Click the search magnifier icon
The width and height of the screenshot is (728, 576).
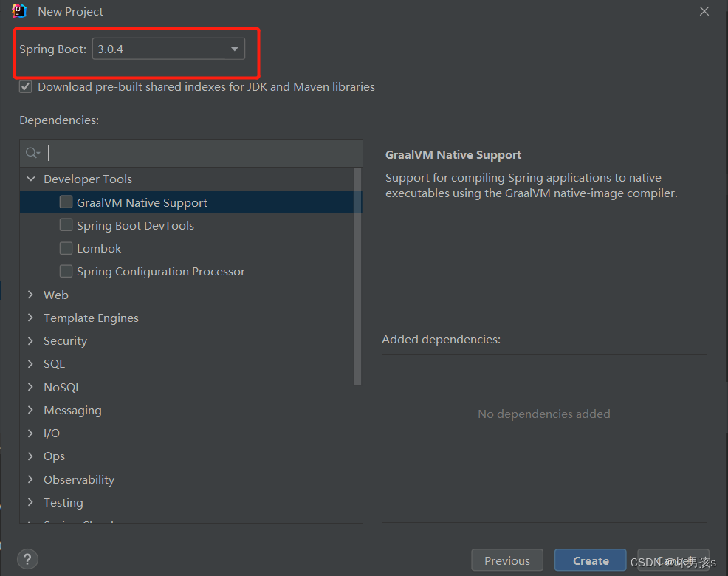pos(32,153)
